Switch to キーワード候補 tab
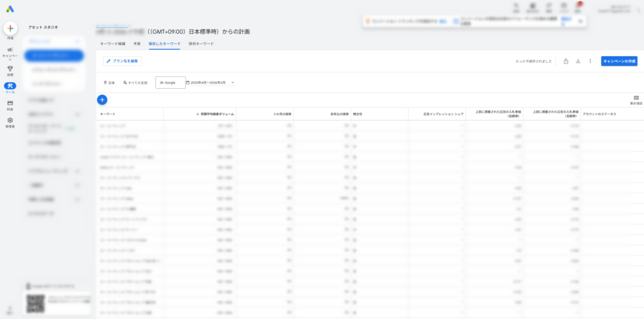The height and width of the screenshot is (319, 644). coord(113,44)
